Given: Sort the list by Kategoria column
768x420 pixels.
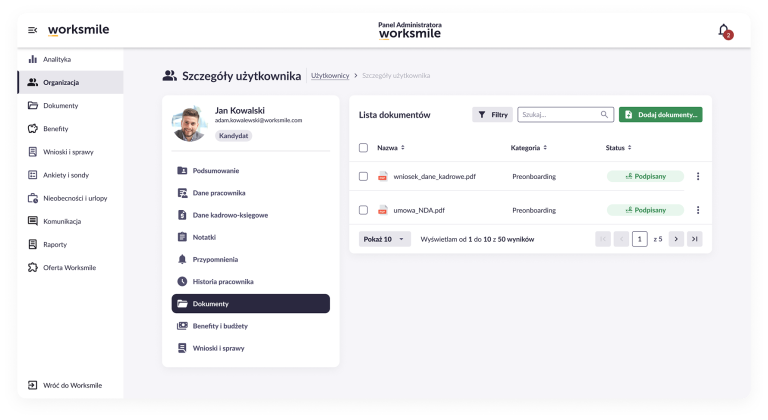Looking at the screenshot, I should click(x=529, y=148).
